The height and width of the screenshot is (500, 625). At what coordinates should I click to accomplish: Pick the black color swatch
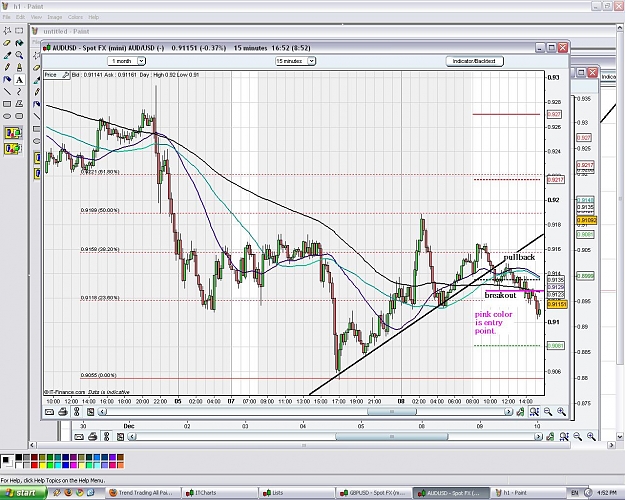[x=19, y=457]
